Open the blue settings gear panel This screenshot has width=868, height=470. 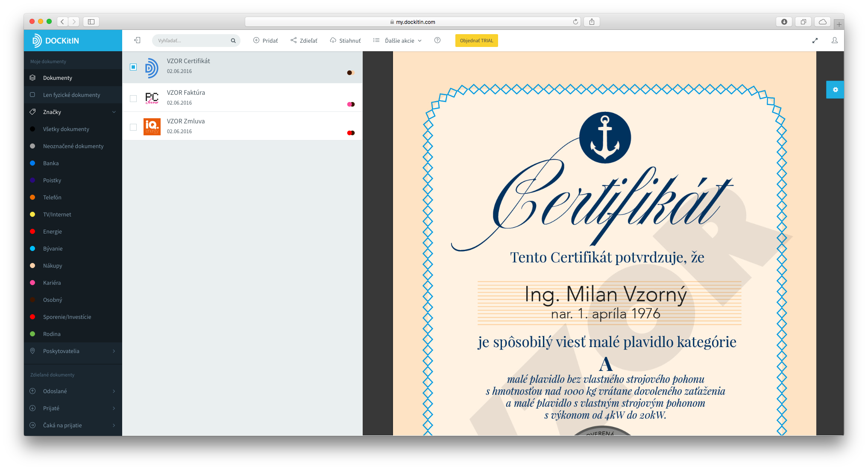pyautogui.click(x=835, y=90)
